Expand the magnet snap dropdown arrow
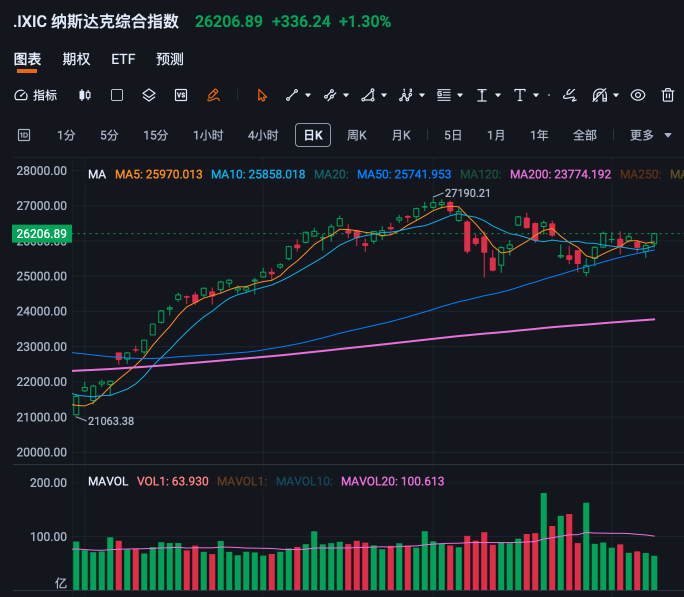 tap(616, 95)
